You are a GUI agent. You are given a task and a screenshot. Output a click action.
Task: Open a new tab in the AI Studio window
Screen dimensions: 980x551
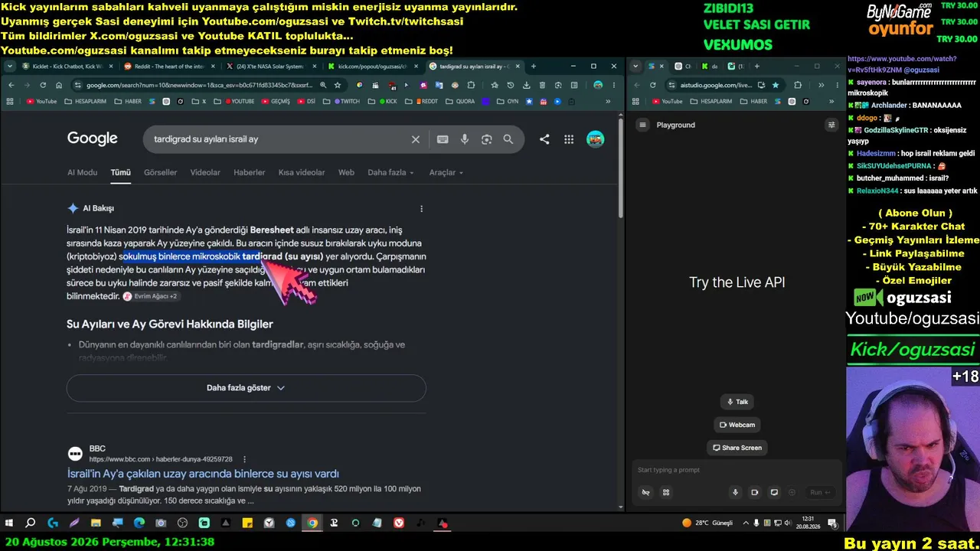757,67
